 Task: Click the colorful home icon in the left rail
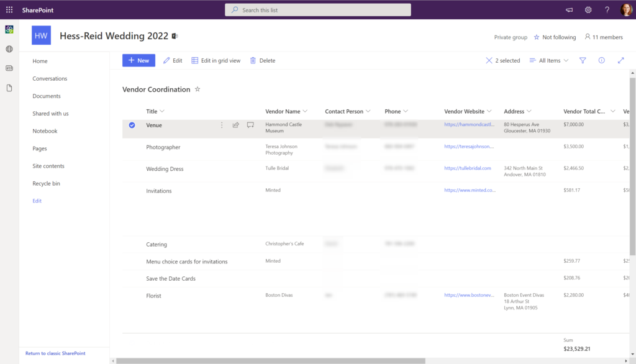click(9, 29)
